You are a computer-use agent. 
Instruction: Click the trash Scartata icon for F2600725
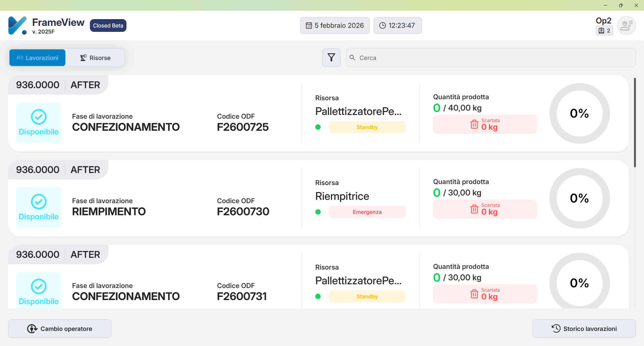(474, 124)
